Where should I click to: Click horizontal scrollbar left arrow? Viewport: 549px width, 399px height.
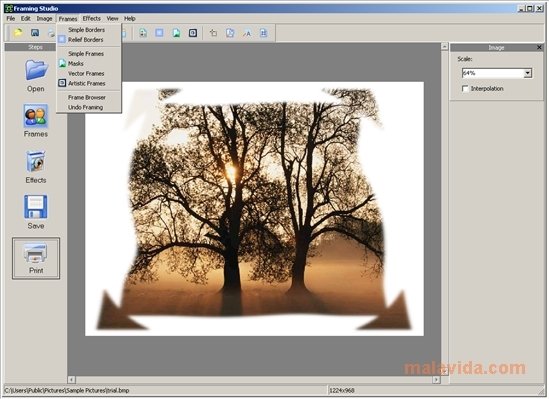(71, 379)
